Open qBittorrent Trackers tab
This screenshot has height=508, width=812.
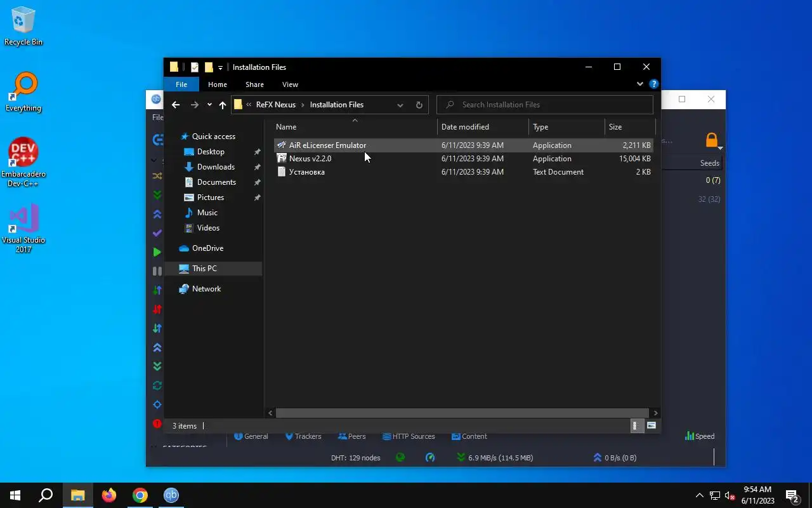(x=303, y=436)
